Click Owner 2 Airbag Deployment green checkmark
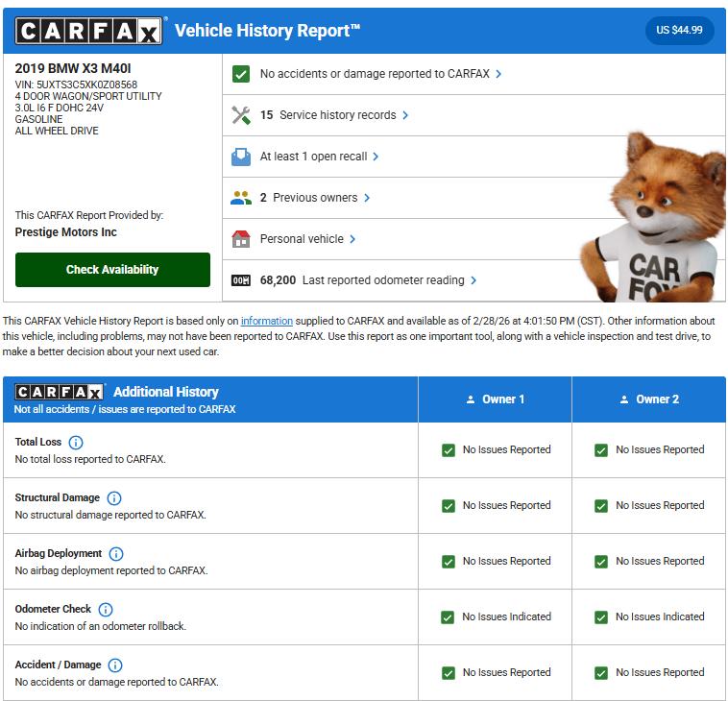Viewport: 728px width, 701px height. (x=601, y=562)
